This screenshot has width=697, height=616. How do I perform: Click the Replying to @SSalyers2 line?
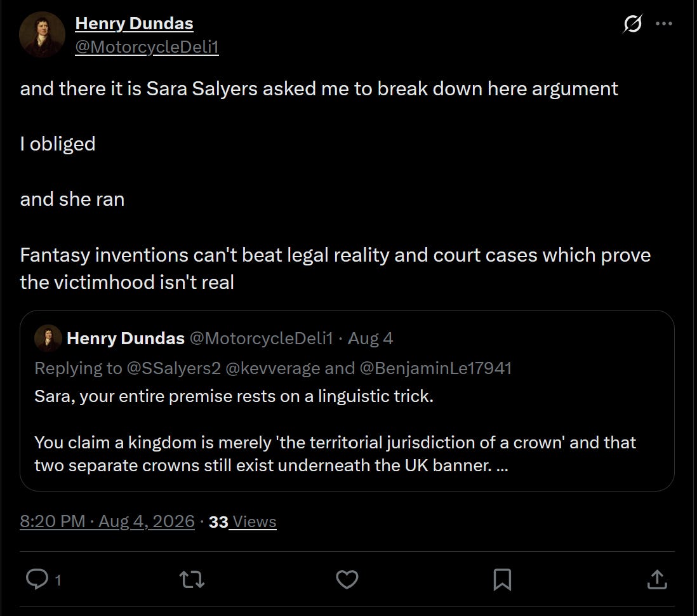(273, 368)
